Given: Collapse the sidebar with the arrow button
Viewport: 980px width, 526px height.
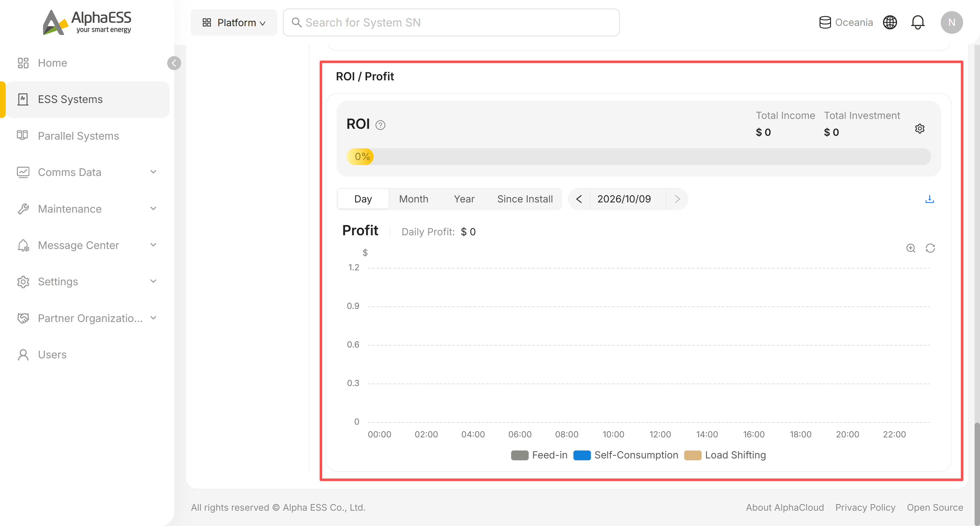Looking at the screenshot, I should (174, 63).
